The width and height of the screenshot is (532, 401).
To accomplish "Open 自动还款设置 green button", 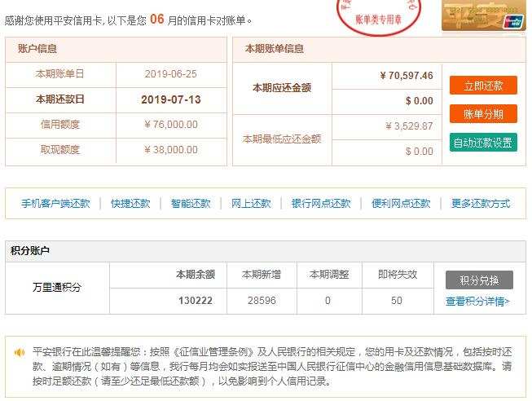I will click(483, 143).
